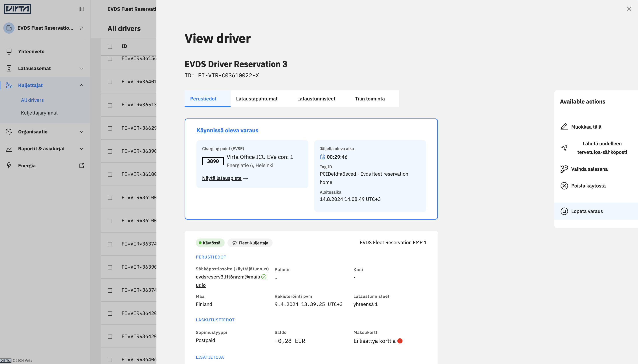Click the Fleet-kuljettaja car icon
Viewport: 638px width, 364px height.
point(235,243)
